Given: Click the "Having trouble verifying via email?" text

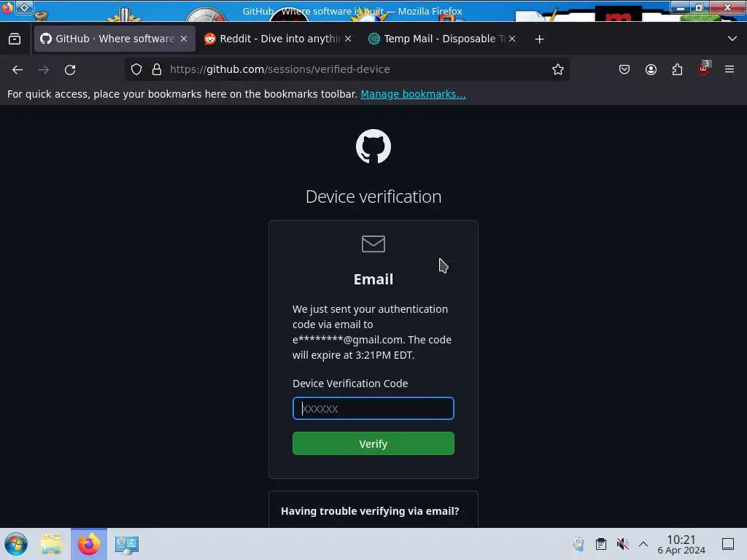Looking at the screenshot, I should tap(370, 511).
